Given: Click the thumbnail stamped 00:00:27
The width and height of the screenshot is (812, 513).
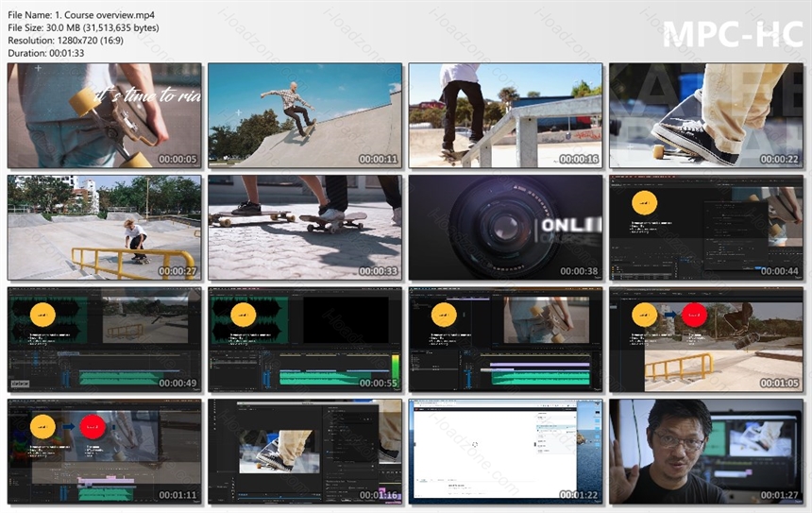Looking at the screenshot, I should pos(105,228).
